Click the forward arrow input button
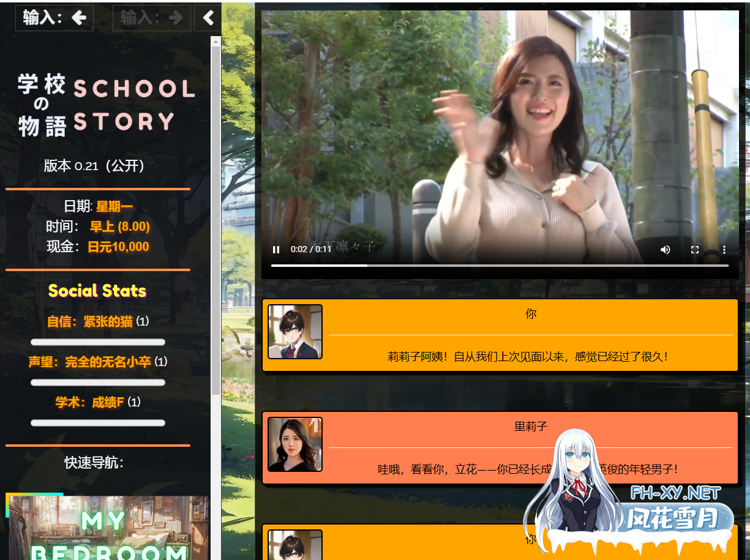 click(152, 18)
